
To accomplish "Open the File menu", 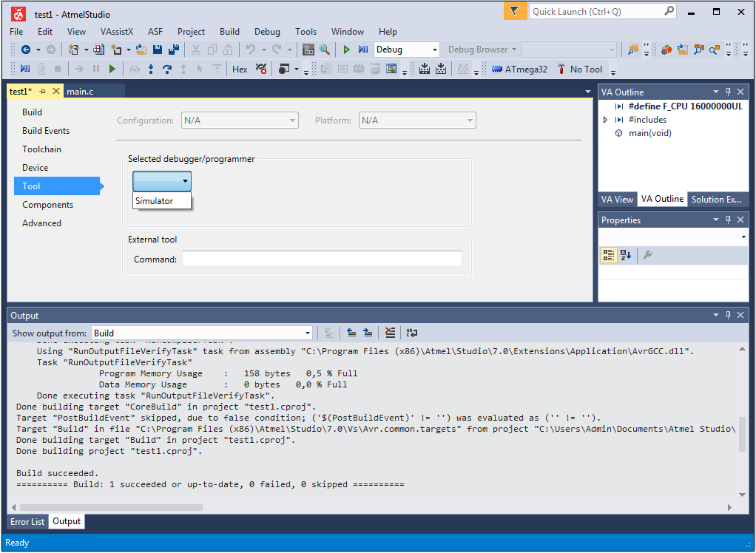I will pyautogui.click(x=16, y=31).
